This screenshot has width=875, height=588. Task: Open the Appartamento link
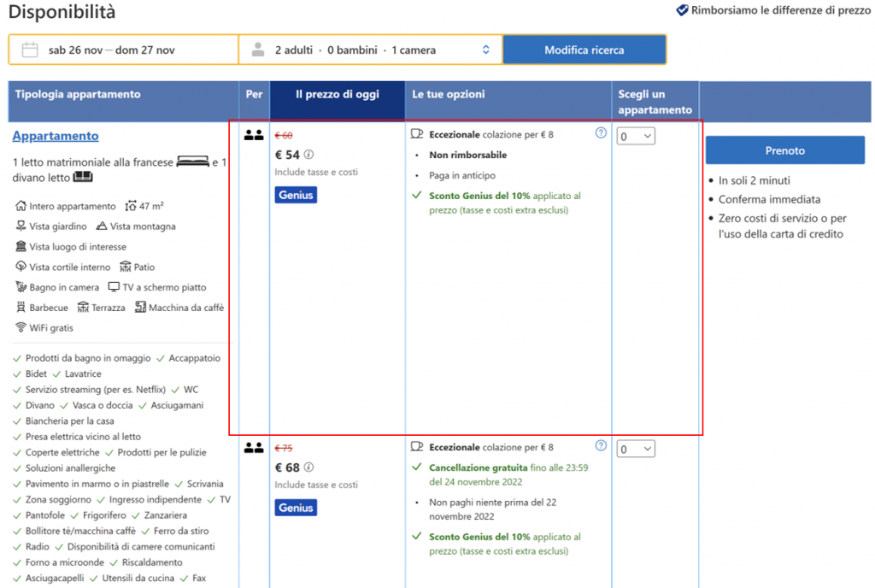(56, 136)
